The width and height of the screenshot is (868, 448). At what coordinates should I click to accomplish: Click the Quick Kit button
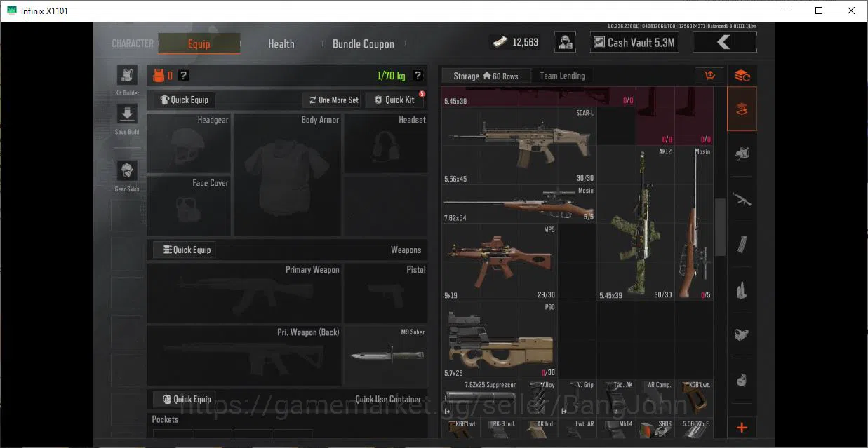[394, 100]
